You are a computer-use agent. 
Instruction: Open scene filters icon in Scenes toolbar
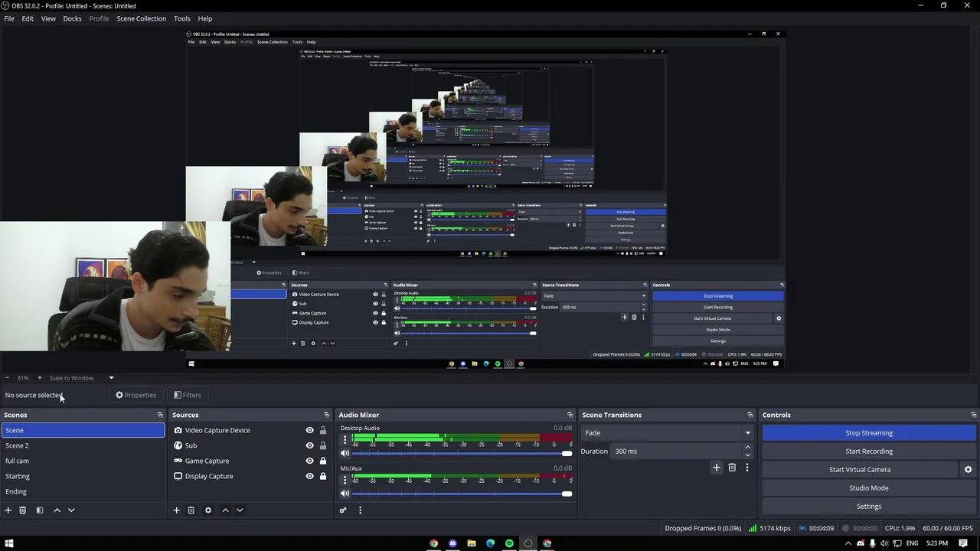(x=40, y=510)
